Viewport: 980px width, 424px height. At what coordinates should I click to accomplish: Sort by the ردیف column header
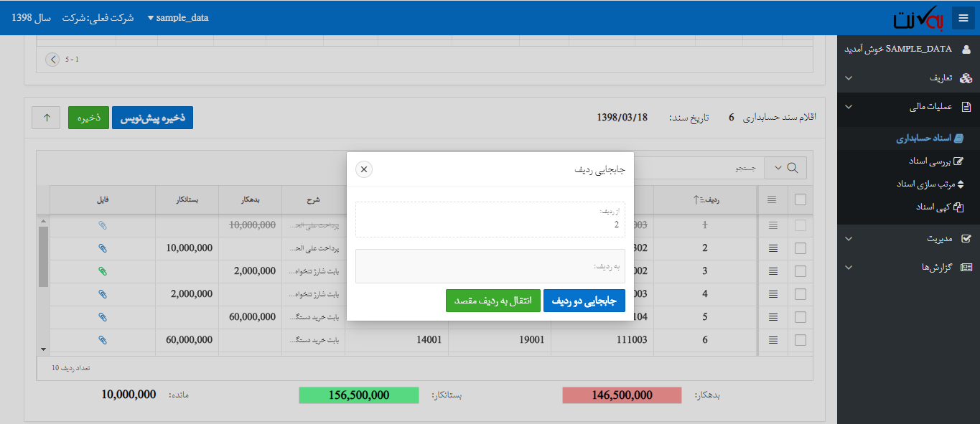pyautogui.click(x=706, y=200)
